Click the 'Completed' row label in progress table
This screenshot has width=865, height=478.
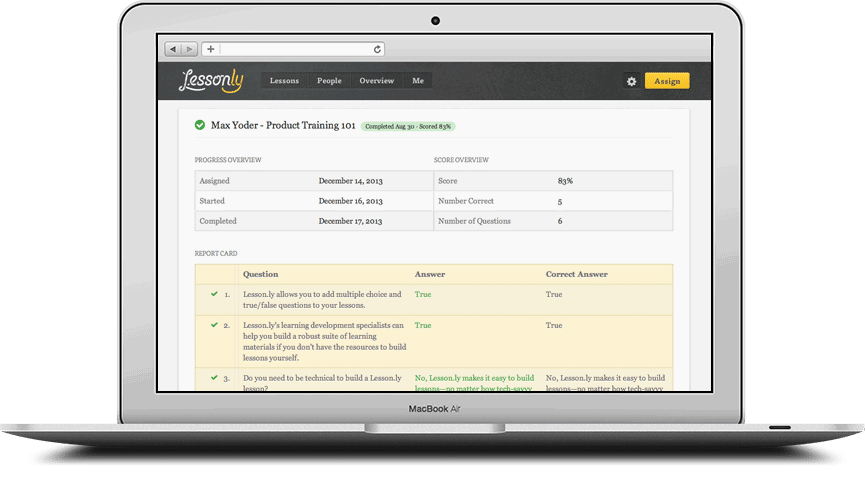(218, 221)
